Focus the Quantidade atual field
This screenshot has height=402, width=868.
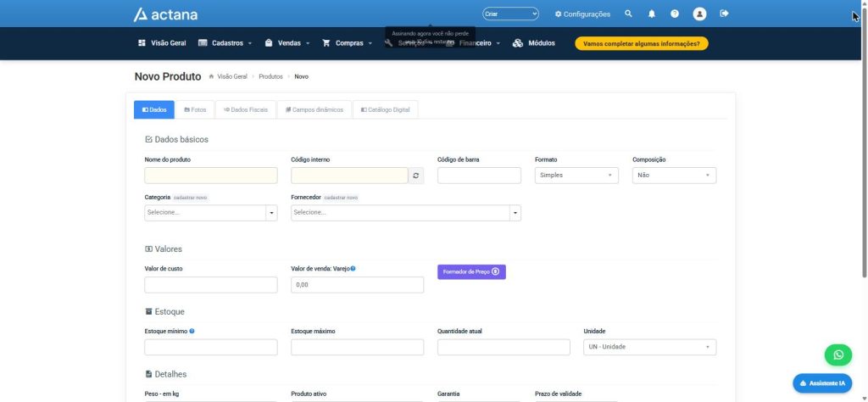coord(504,347)
